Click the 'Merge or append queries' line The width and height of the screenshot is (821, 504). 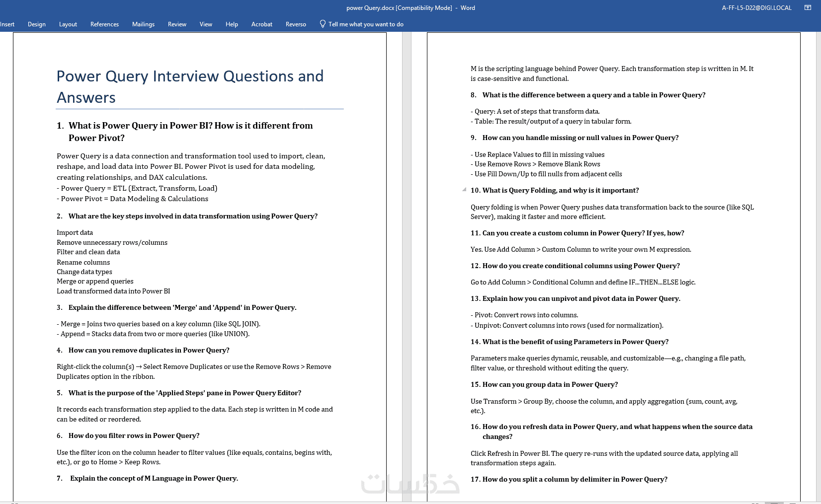pyautogui.click(x=95, y=281)
